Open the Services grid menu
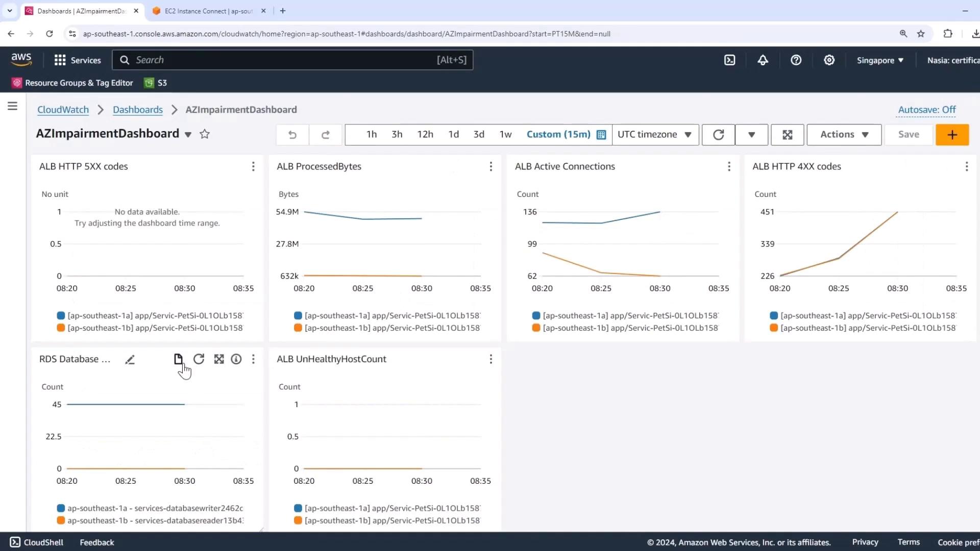 (78, 60)
